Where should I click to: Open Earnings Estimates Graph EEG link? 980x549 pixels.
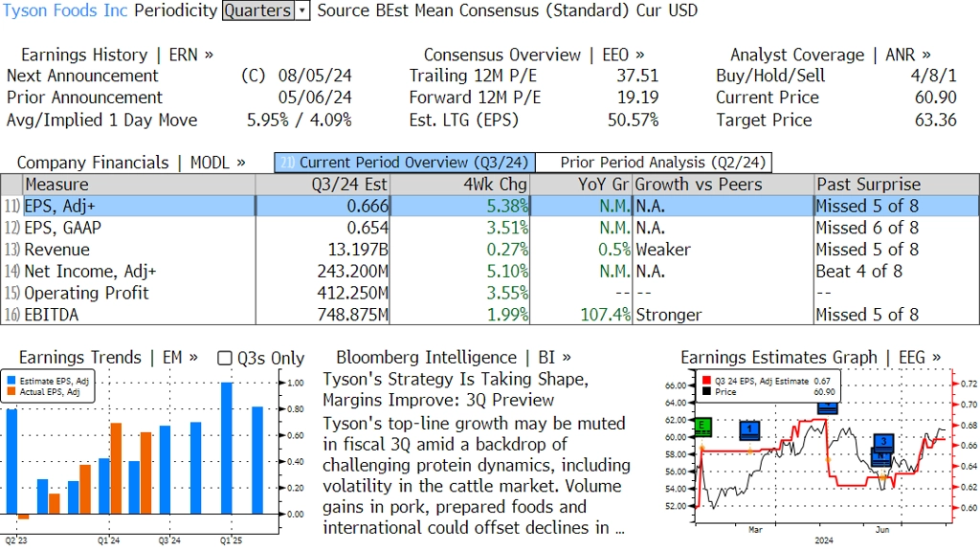(x=811, y=358)
